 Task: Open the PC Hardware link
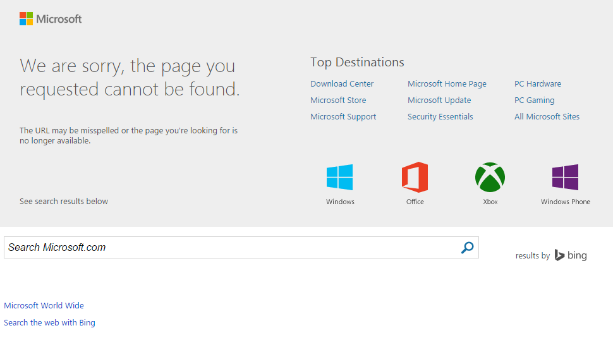click(x=538, y=83)
